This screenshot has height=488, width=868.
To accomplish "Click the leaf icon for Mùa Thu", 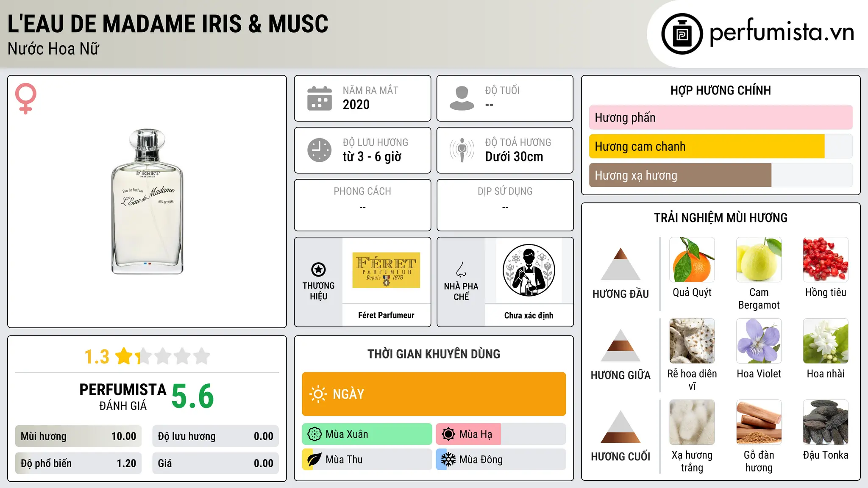I will tap(314, 460).
